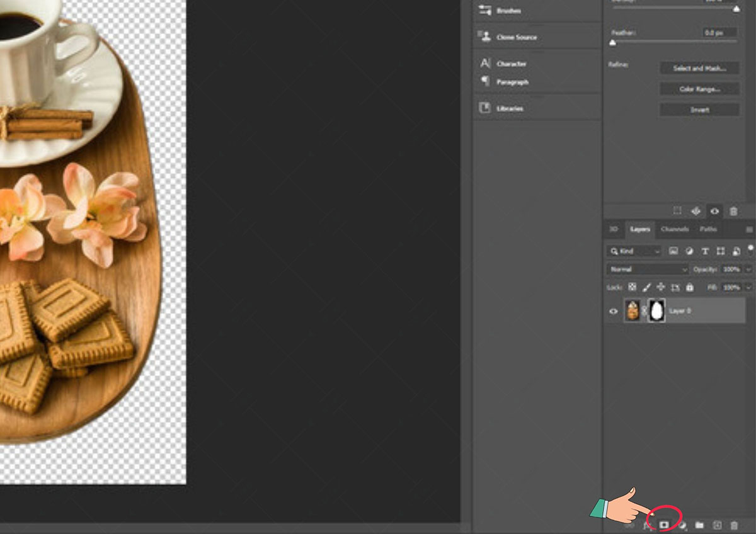The image size is (756, 534).
Task: Open the Brushes panel icon
Action: [x=485, y=10]
